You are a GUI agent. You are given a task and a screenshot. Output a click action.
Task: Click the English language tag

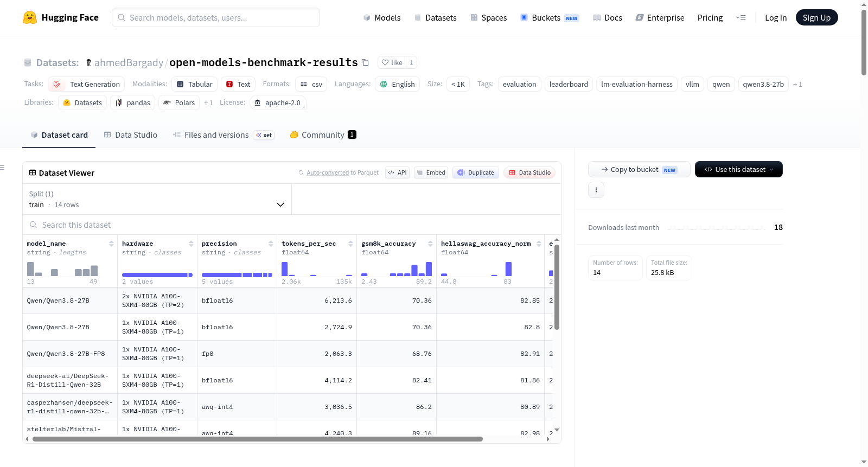[398, 84]
